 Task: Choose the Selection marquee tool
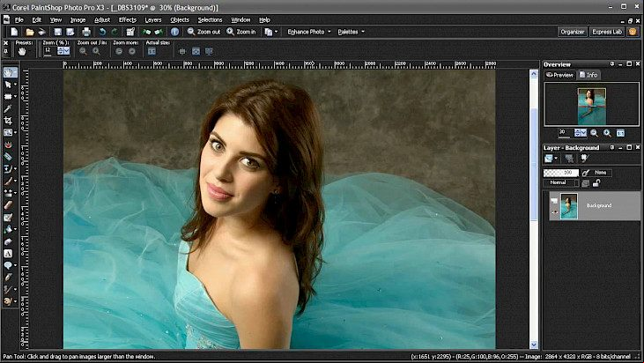point(8,97)
